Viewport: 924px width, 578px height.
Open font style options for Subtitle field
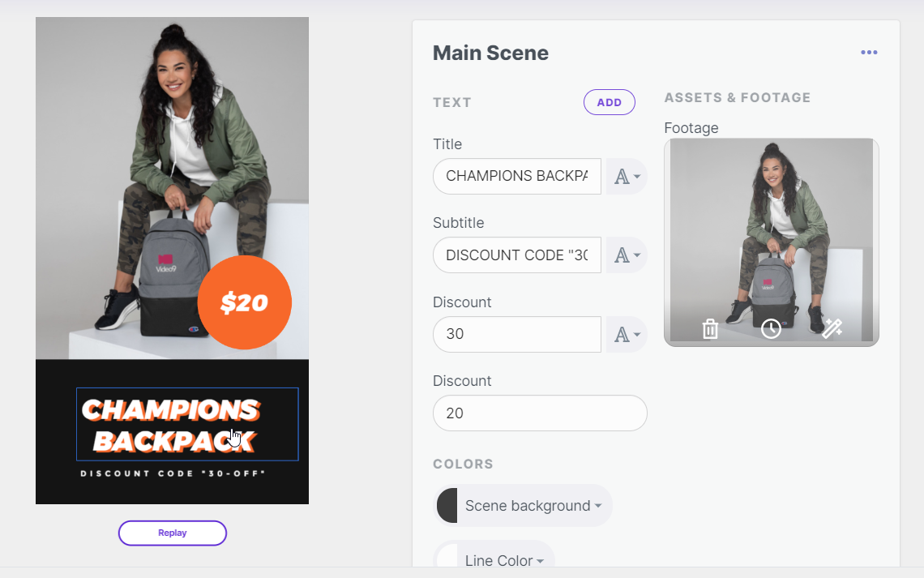click(627, 255)
